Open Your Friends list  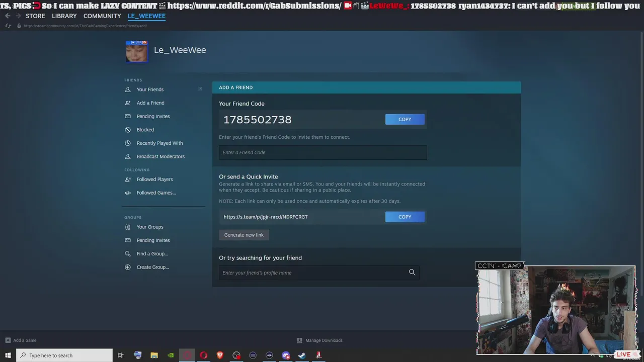coord(150,89)
